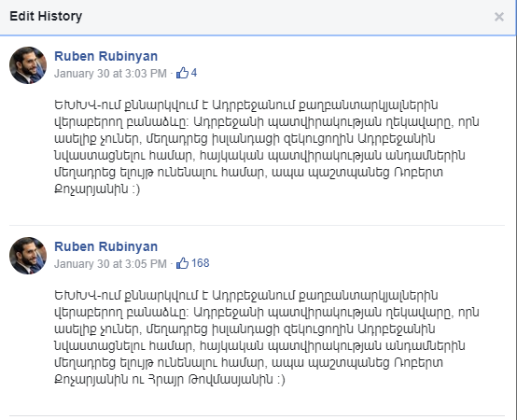Screen dimensions: 517x420
Task: View the 168 likes count
Action: point(200,263)
